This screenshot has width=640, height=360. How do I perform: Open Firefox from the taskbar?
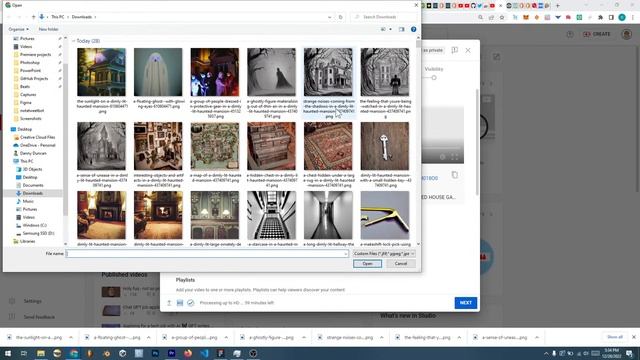coord(188,353)
